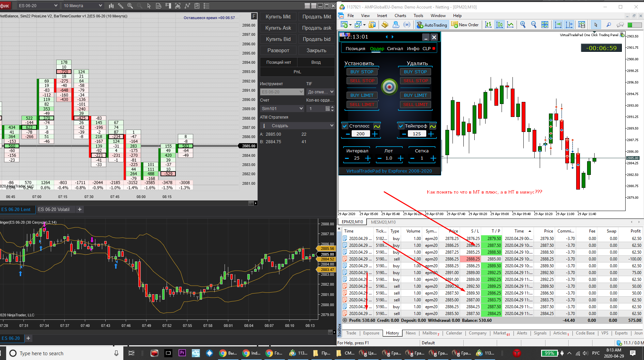The image size is (644, 360).
Task: Toggle the NinjaTrader Chart Trader icon
Action: point(168,6)
